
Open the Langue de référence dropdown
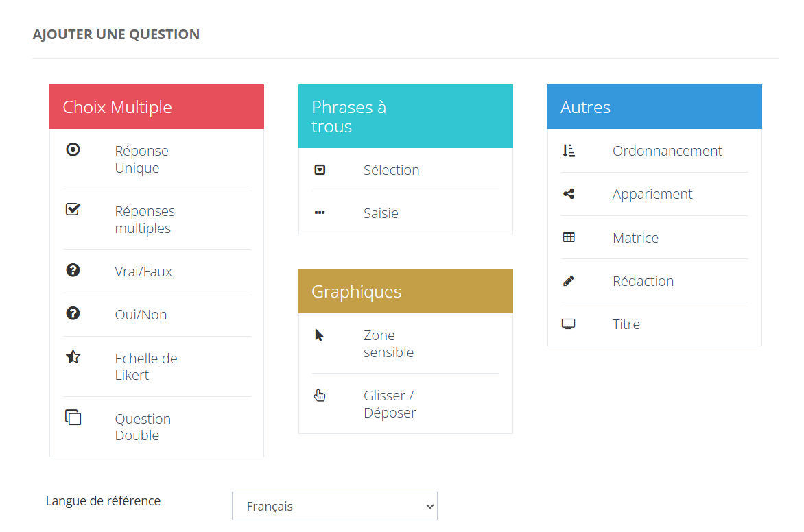click(x=334, y=507)
